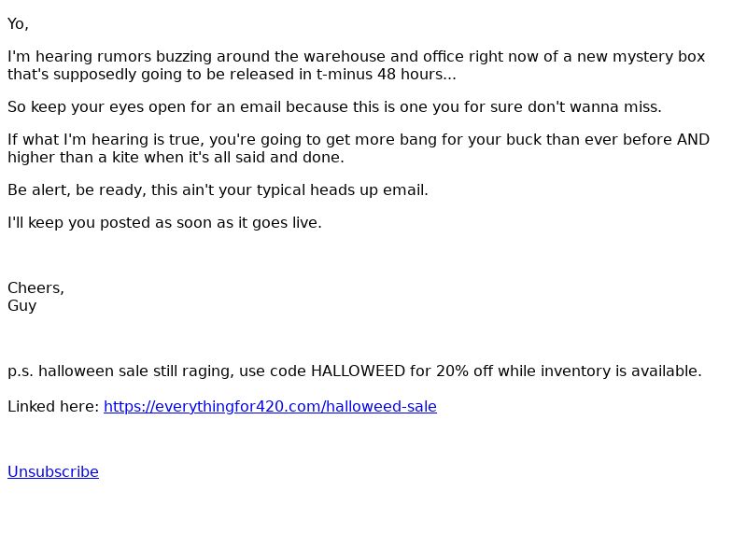Click the sentence about keeping eyes open
Image resolution: width=747 pixels, height=560 pixels.
(x=334, y=106)
